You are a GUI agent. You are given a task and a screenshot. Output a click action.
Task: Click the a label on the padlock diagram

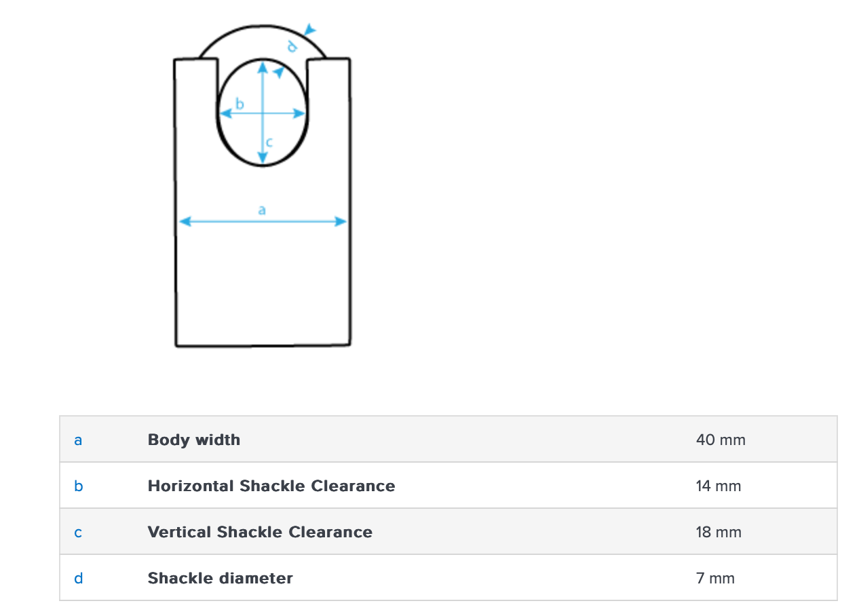(x=263, y=210)
